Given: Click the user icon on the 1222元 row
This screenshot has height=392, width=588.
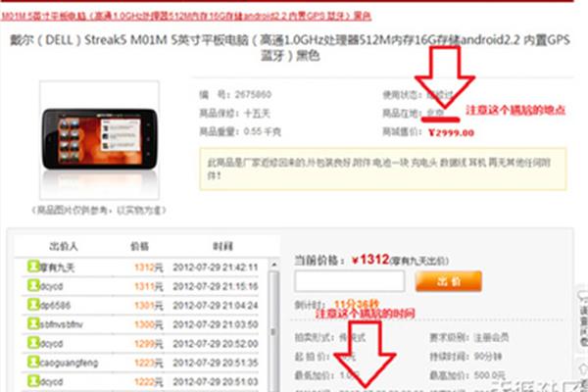Looking at the screenshot, I should [33, 381].
